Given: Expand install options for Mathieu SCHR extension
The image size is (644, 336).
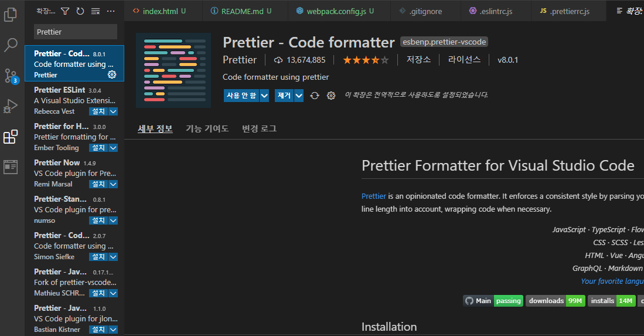Looking at the screenshot, I should (x=113, y=293).
